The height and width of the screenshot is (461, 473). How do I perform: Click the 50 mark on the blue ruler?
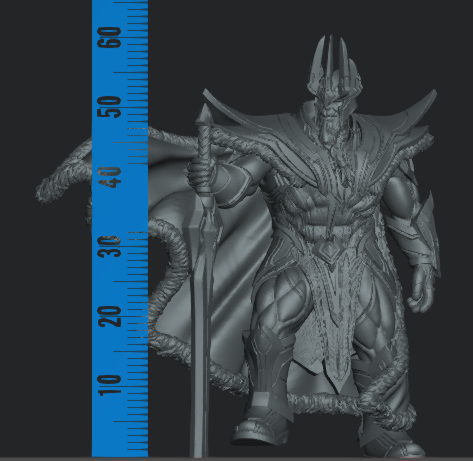pyautogui.click(x=109, y=107)
